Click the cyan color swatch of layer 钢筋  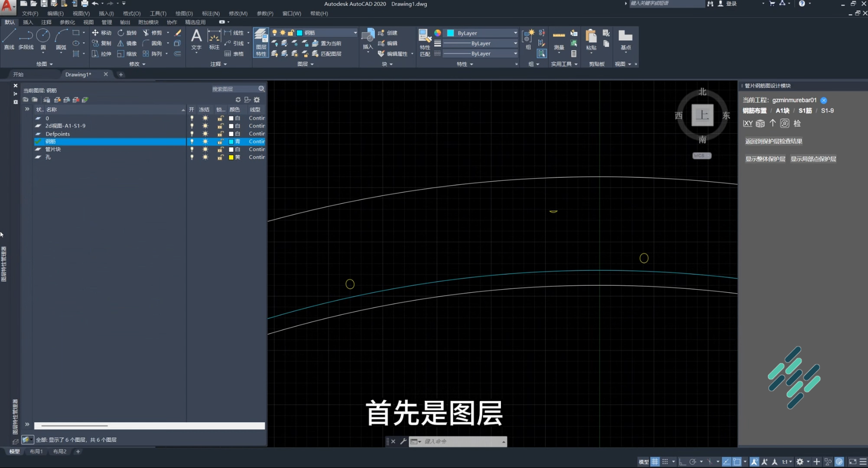(x=231, y=142)
